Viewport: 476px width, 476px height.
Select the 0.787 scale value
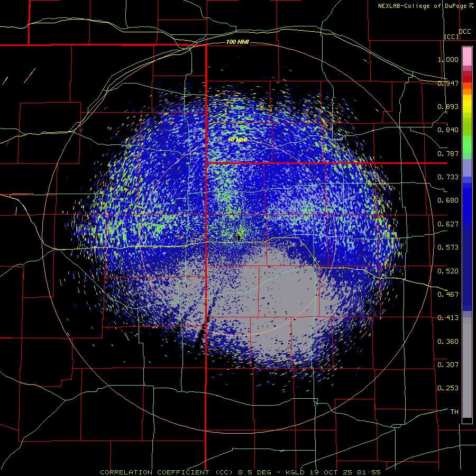pyautogui.click(x=448, y=153)
